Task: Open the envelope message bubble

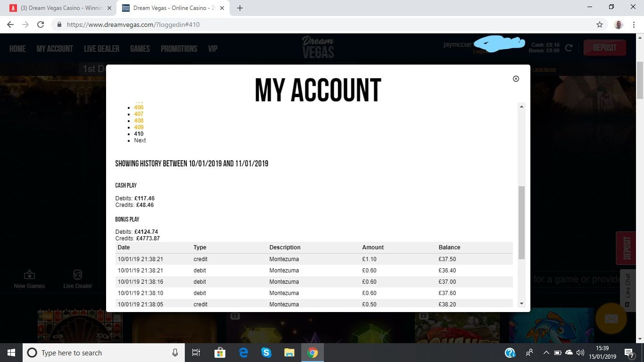Action: coord(611,319)
